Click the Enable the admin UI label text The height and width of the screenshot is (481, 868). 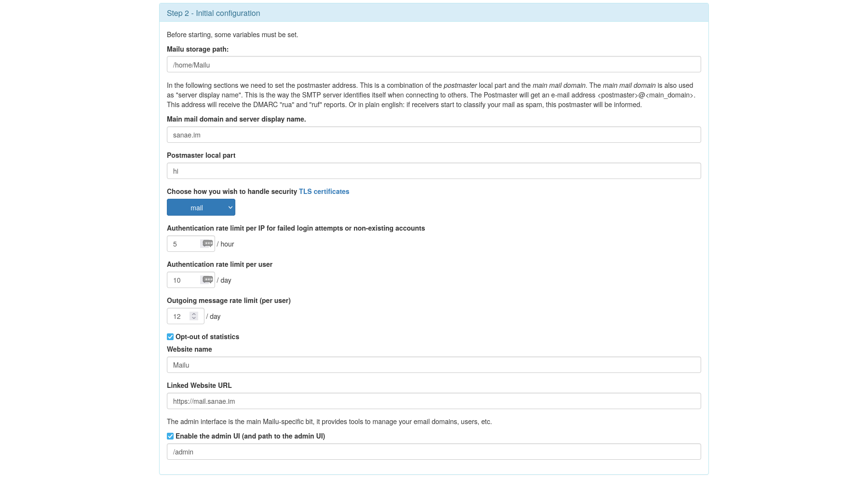tap(250, 436)
